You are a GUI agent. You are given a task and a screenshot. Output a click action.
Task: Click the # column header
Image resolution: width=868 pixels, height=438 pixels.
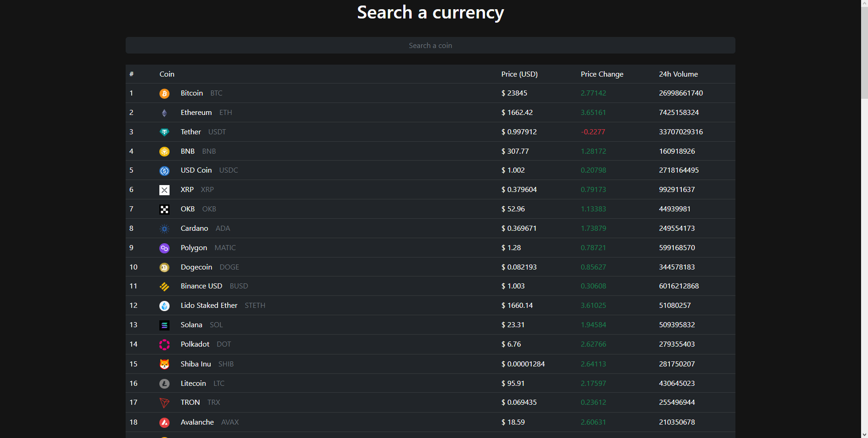(x=132, y=74)
